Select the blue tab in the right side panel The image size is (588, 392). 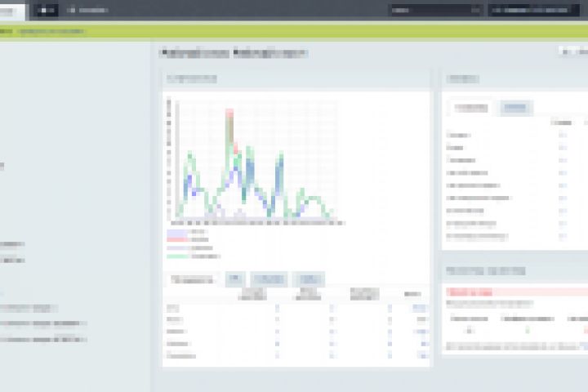(x=515, y=108)
